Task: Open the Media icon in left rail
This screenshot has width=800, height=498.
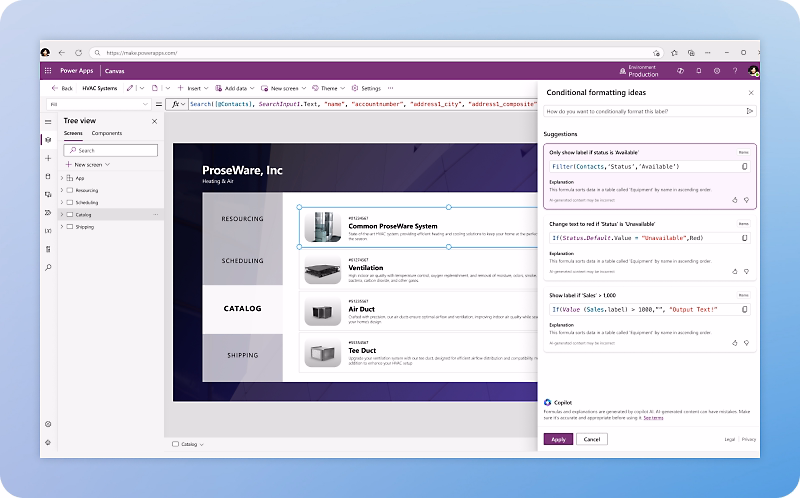Action: click(x=48, y=194)
